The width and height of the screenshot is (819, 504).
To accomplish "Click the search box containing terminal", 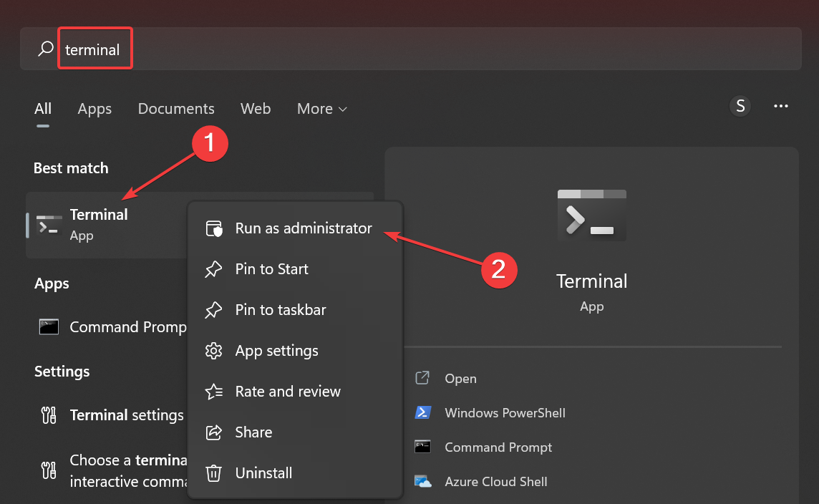I will [x=430, y=49].
